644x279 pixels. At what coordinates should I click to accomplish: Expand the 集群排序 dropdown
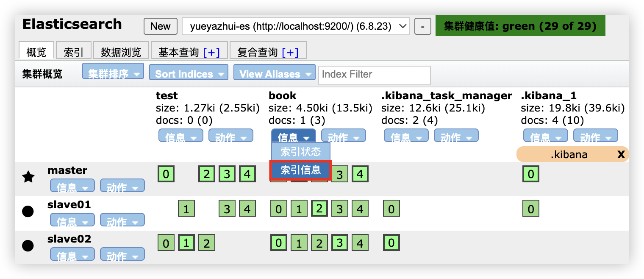113,72
